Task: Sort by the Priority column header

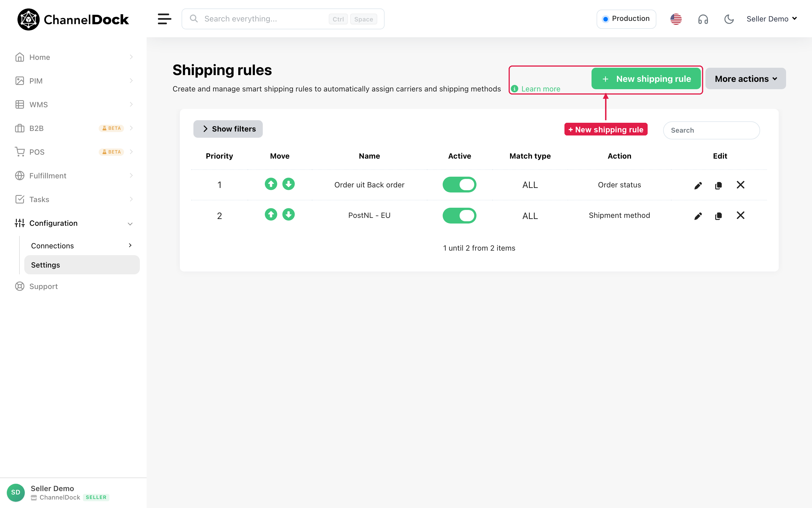Action: tap(219, 156)
